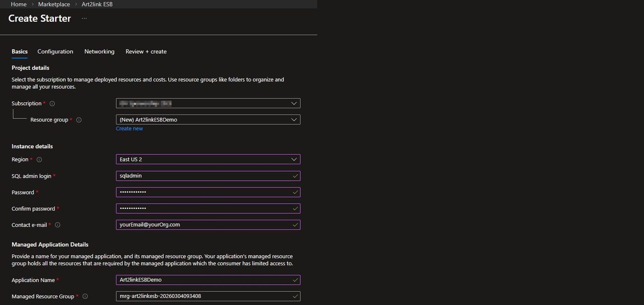Open Marketplace from the breadcrumb
Screen dimensions: 644x305
pos(54,4)
